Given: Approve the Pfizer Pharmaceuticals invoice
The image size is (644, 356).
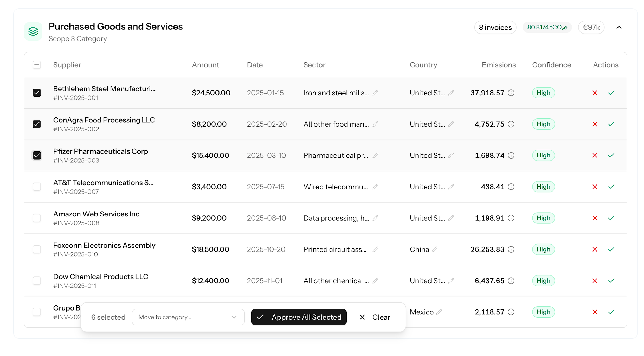Looking at the screenshot, I should point(611,155).
